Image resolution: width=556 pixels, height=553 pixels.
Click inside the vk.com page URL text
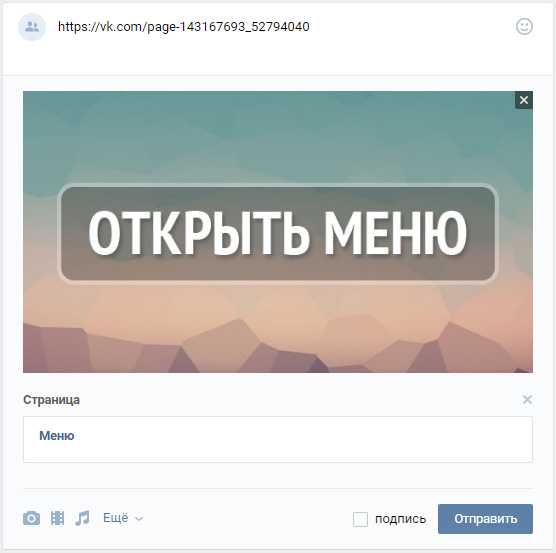(x=184, y=27)
